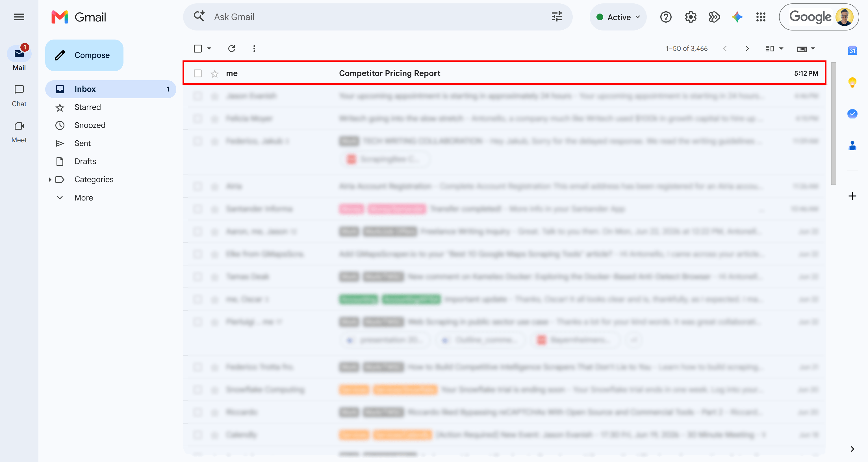
Task: Click the 1–50 of 3,466 counter
Action: click(686, 49)
